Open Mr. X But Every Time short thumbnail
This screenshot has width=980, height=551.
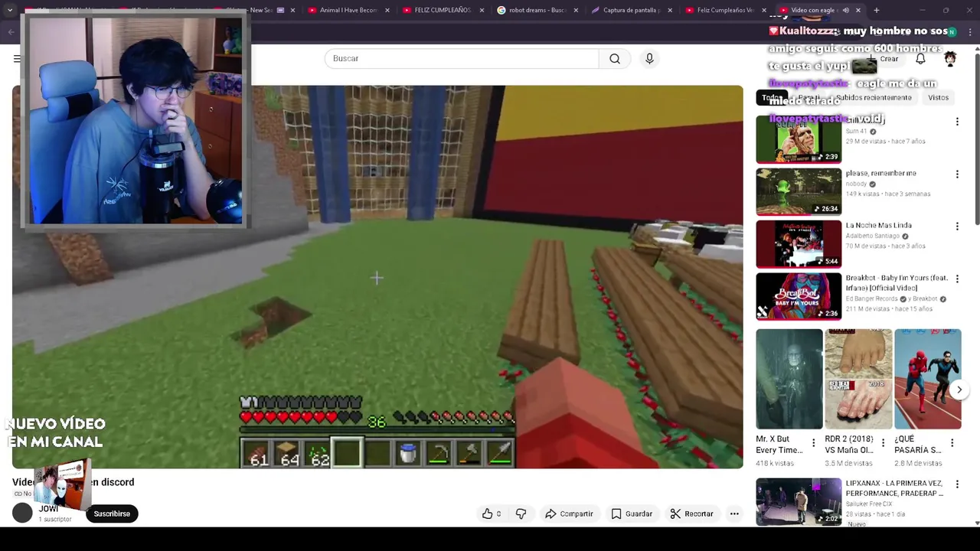pyautogui.click(x=789, y=380)
